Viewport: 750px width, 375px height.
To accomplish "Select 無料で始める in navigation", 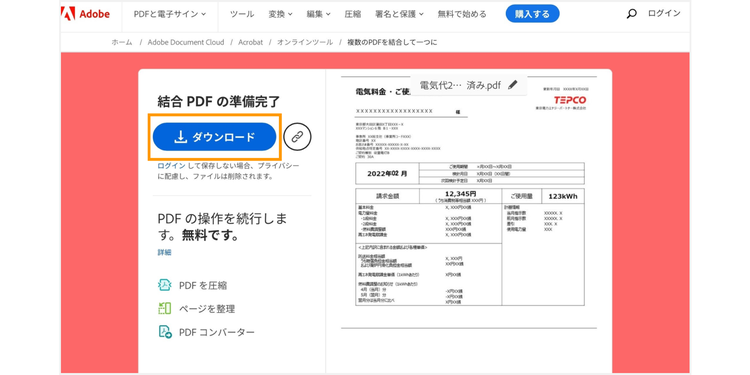I will click(x=462, y=14).
